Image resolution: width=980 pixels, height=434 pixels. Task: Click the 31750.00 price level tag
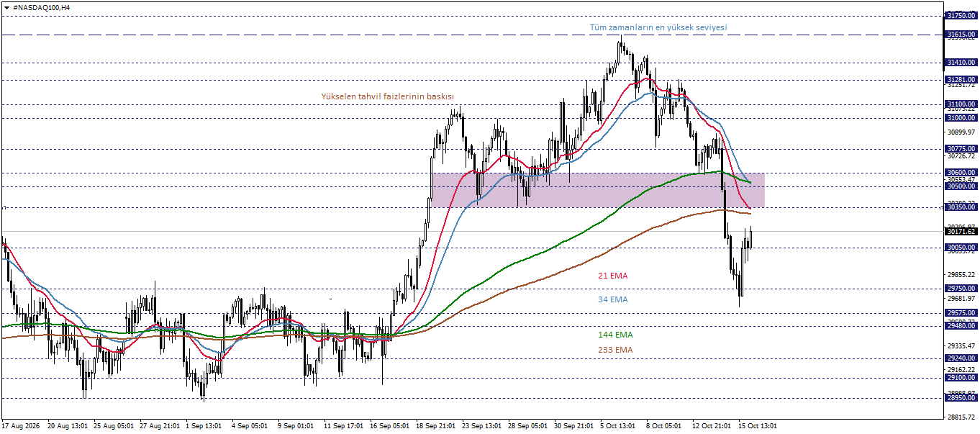tap(961, 15)
